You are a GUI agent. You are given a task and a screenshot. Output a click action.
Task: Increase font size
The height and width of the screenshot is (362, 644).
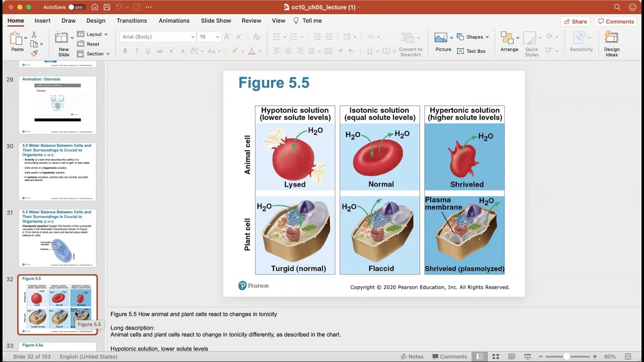pos(227,37)
